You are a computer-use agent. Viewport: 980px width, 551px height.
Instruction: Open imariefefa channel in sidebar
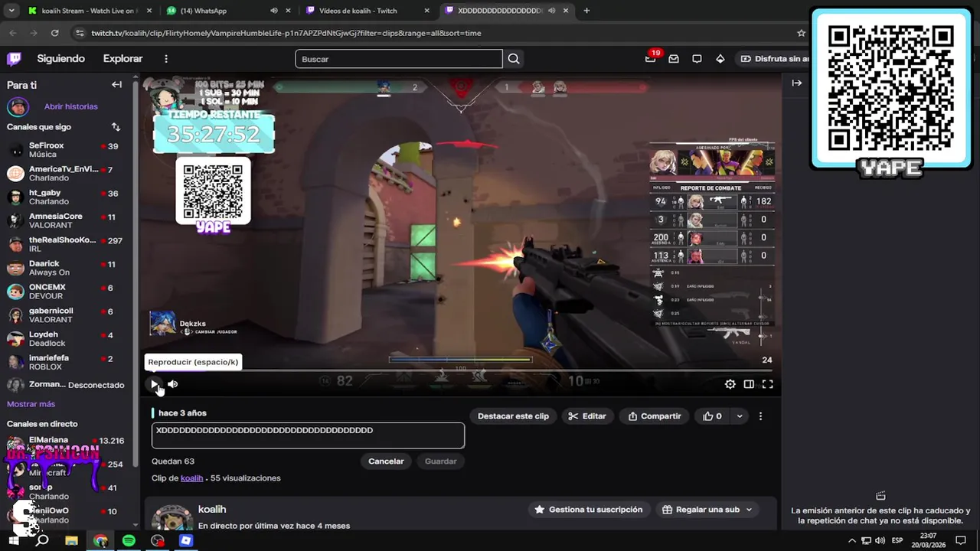(x=66, y=364)
